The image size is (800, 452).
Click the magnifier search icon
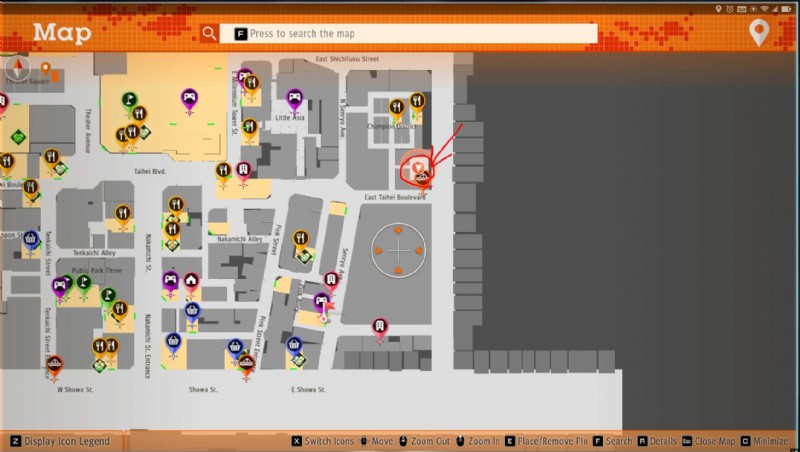click(208, 33)
